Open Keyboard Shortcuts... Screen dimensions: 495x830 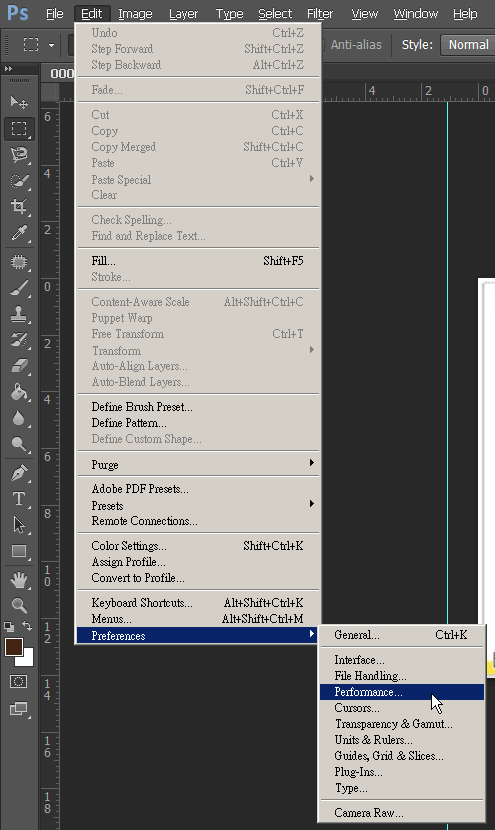199,602
